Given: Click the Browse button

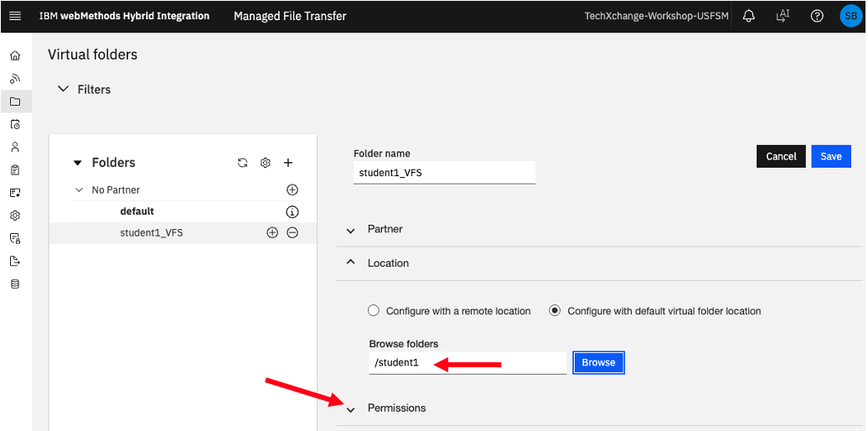Looking at the screenshot, I should point(598,362).
